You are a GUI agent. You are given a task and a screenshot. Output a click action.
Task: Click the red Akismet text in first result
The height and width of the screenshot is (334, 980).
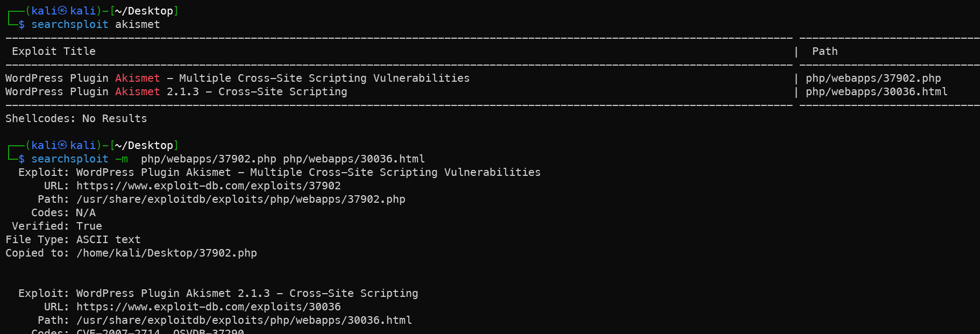(x=138, y=78)
